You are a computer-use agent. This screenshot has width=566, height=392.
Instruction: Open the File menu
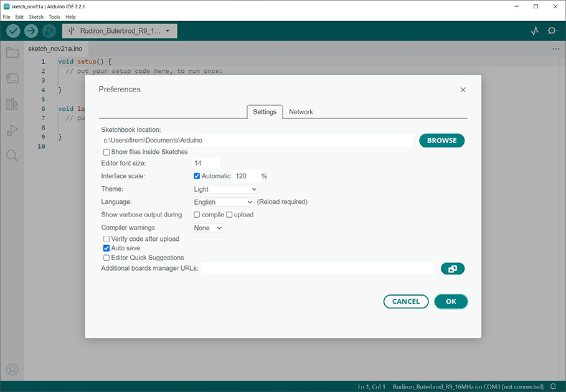[6, 17]
